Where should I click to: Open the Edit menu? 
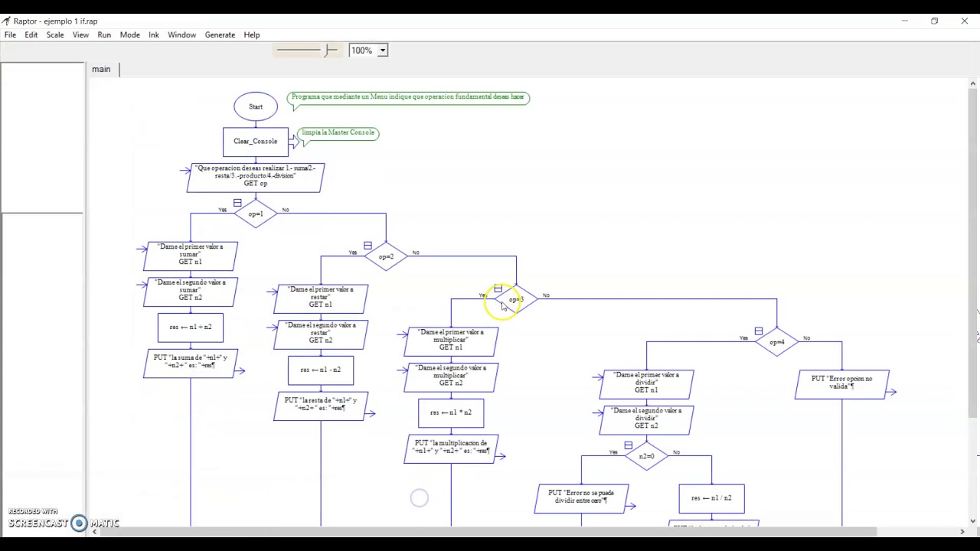pos(31,34)
